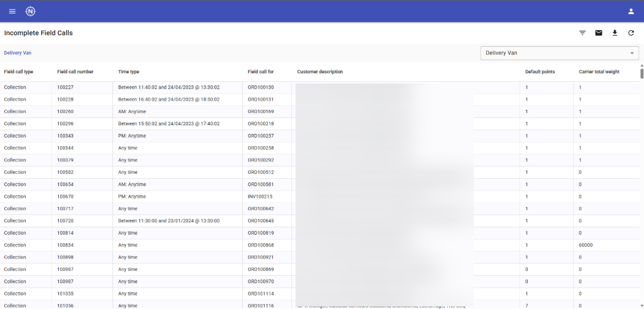Select field call number 100654
Image resolution: width=644 pixels, height=309 pixels.
(x=65, y=184)
